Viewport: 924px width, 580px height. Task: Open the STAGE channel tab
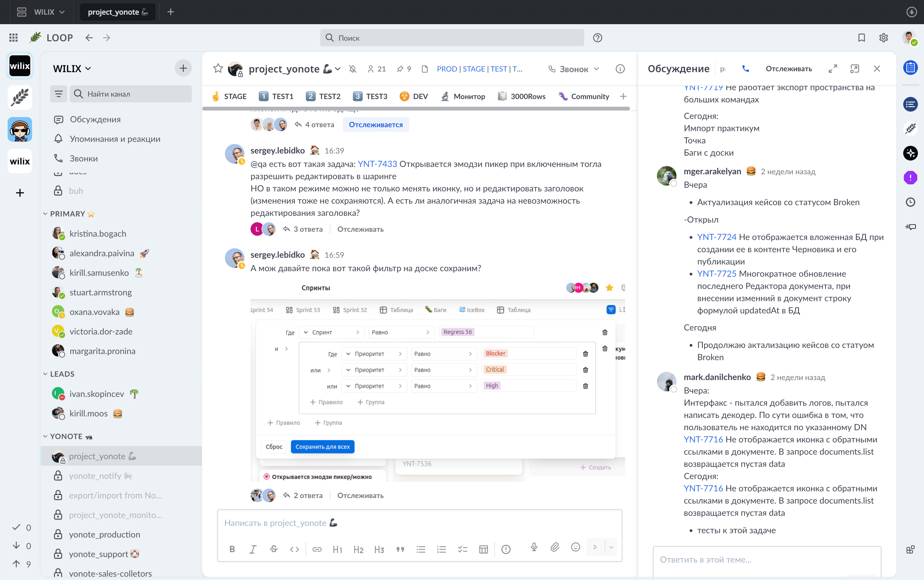229,96
